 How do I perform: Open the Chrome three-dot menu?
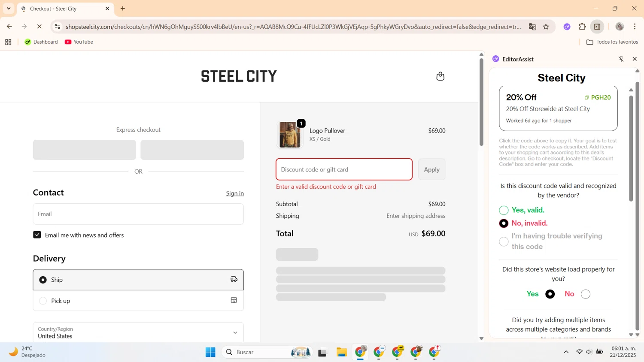tap(635, 27)
